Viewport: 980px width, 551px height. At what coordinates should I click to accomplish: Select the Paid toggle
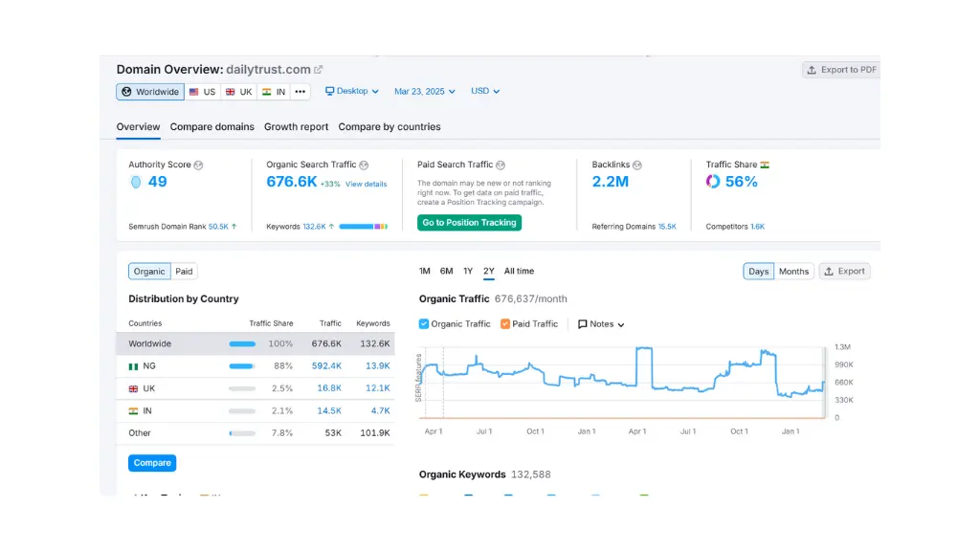click(184, 271)
